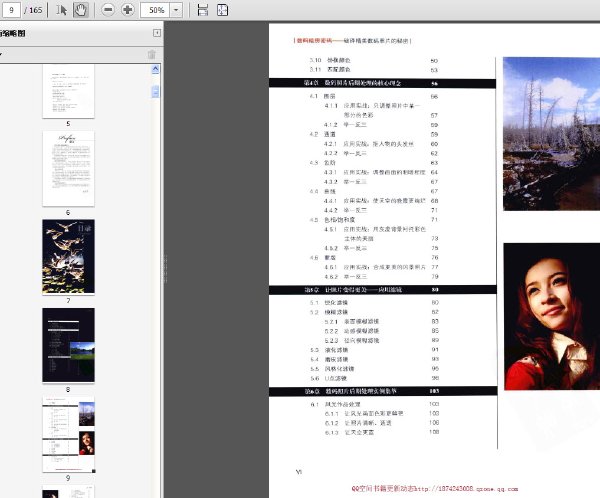
Task: Click the page number input field
Action: [x=11, y=10]
